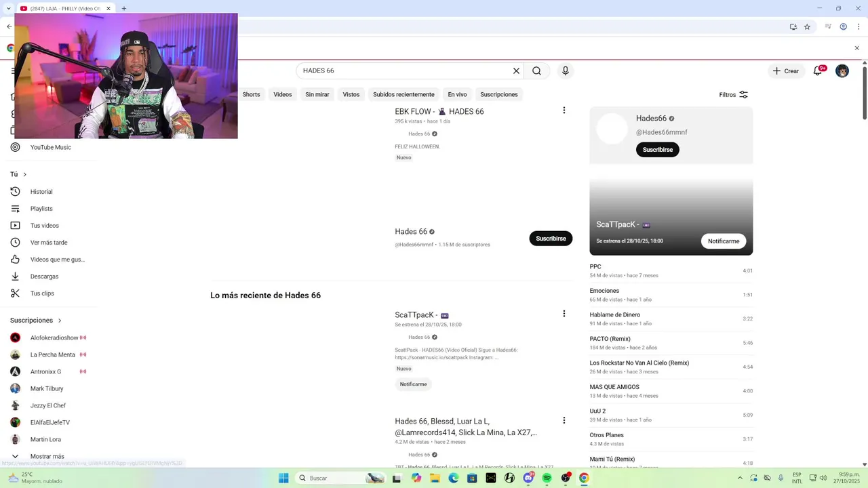Open more options for EBK FLOW video
868x488 pixels.
[x=564, y=110]
